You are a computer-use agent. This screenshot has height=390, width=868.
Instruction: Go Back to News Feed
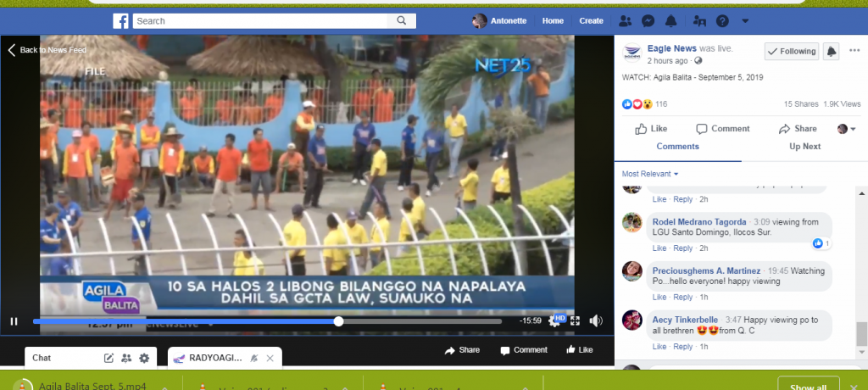tap(47, 50)
